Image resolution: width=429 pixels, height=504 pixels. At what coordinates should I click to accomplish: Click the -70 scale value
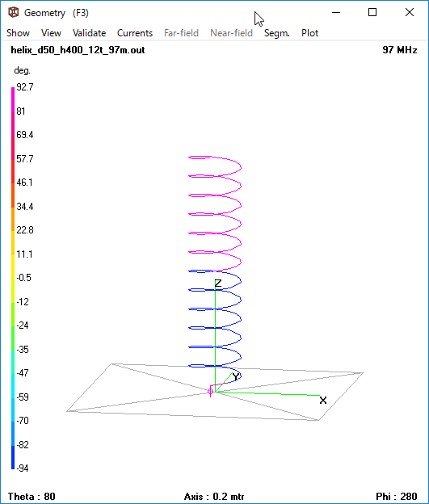pos(23,421)
